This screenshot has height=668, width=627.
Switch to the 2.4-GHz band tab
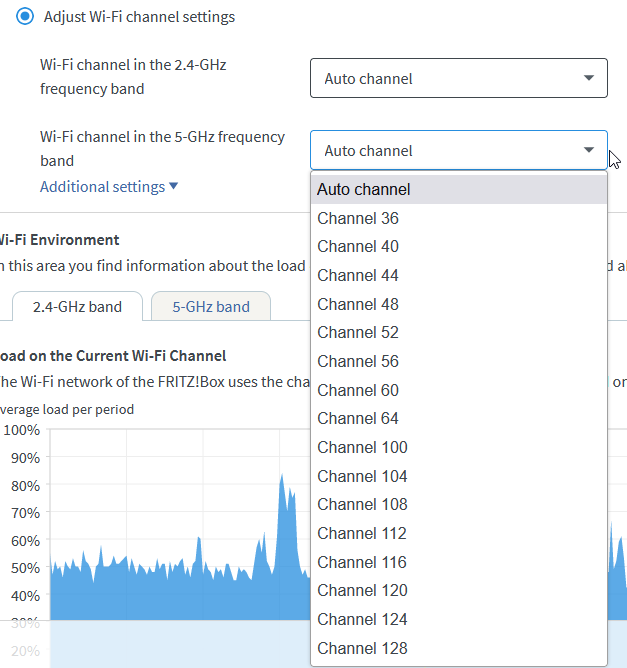(77, 307)
